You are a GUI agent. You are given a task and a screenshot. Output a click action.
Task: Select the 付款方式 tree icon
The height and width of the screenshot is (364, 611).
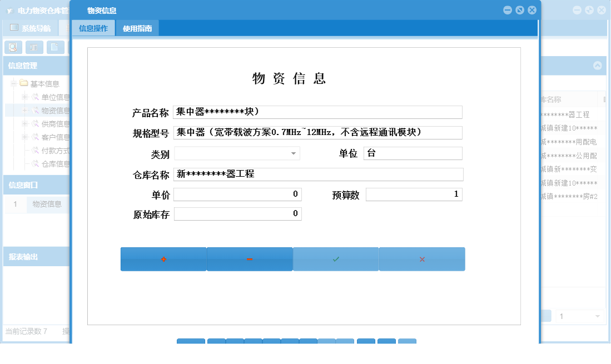tap(36, 150)
